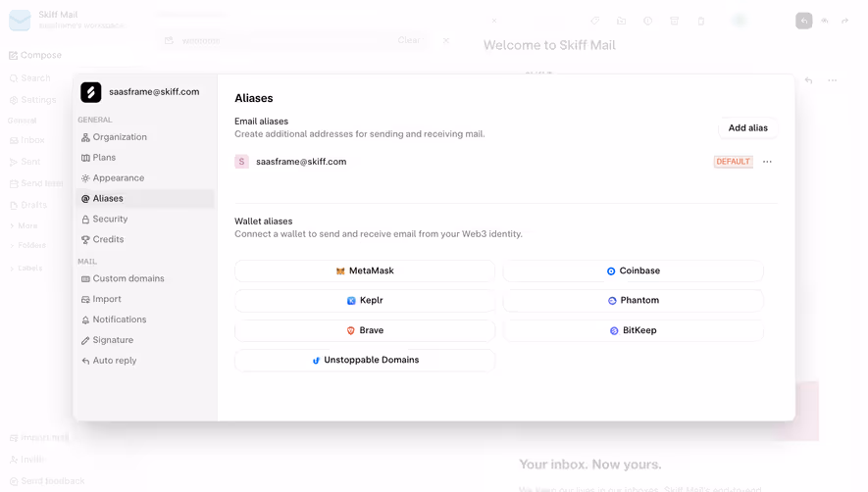Click saasframe@skiff.com alias address text
The width and height of the screenshot is (868, 492).
[x=301, y=162]
